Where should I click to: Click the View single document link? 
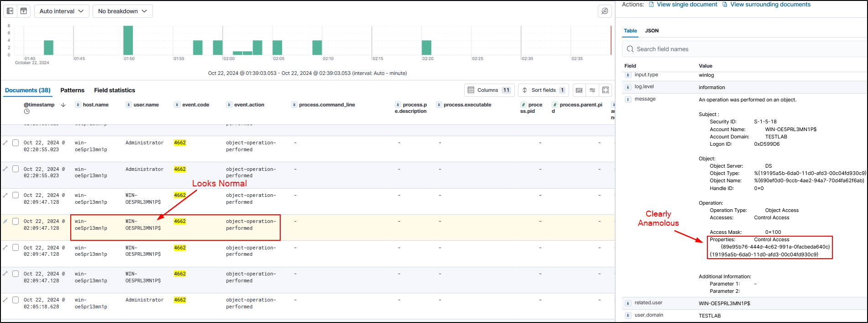click(x=687, y=5)
